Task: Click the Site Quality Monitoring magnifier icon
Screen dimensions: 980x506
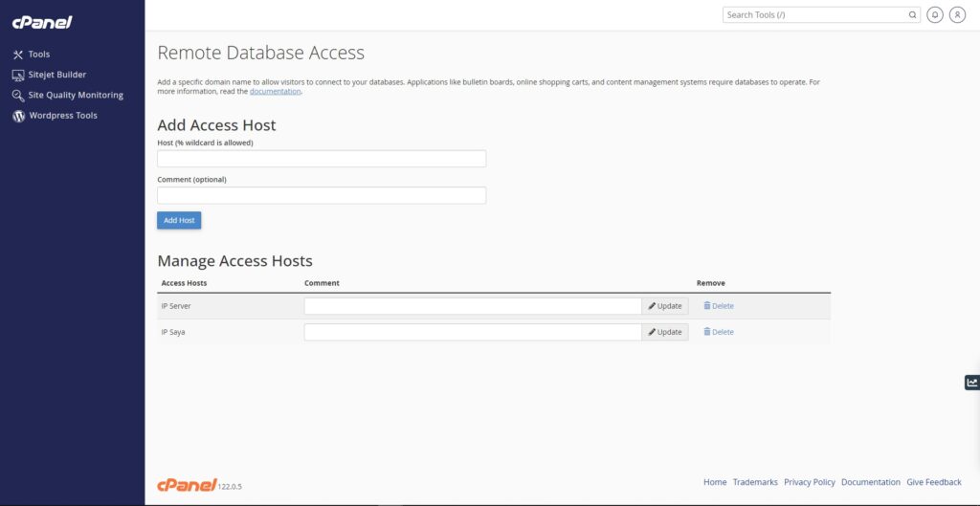Action: (x=18, y=96)
